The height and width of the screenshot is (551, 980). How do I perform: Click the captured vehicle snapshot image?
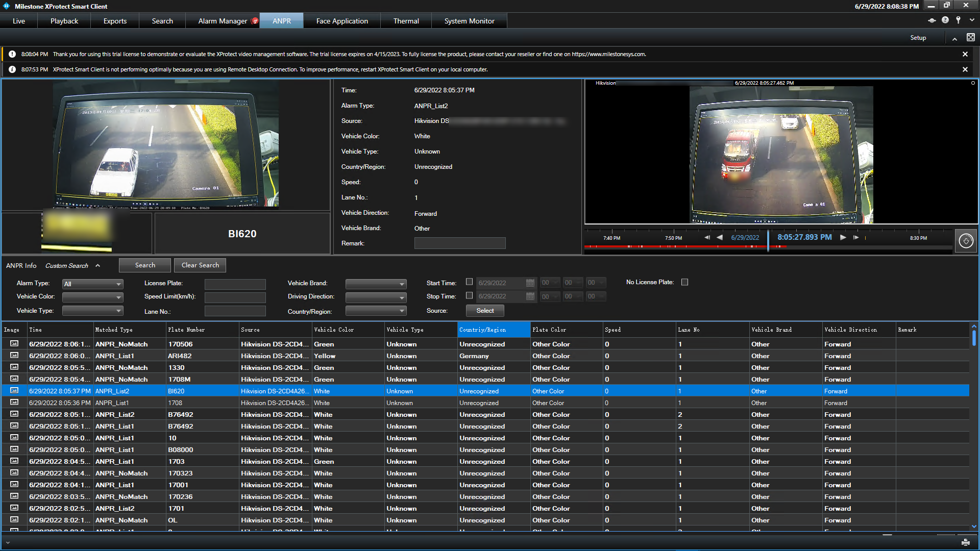click(166, 145)
